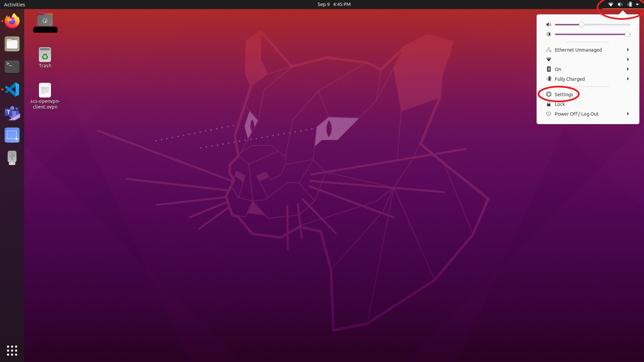Open Microsoft Teams from dock
Screen dimensions: 644x362
(12, 113)
